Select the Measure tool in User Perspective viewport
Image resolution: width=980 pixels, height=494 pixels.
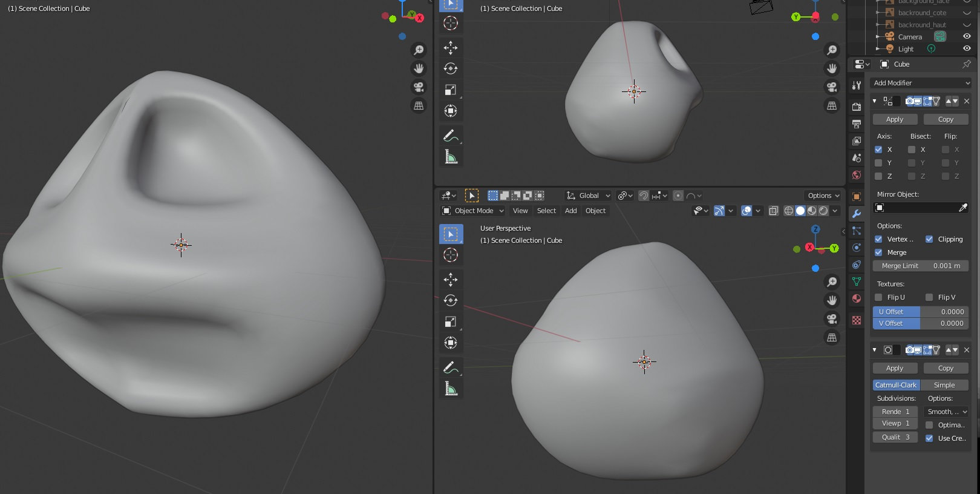tap(451, 389)
